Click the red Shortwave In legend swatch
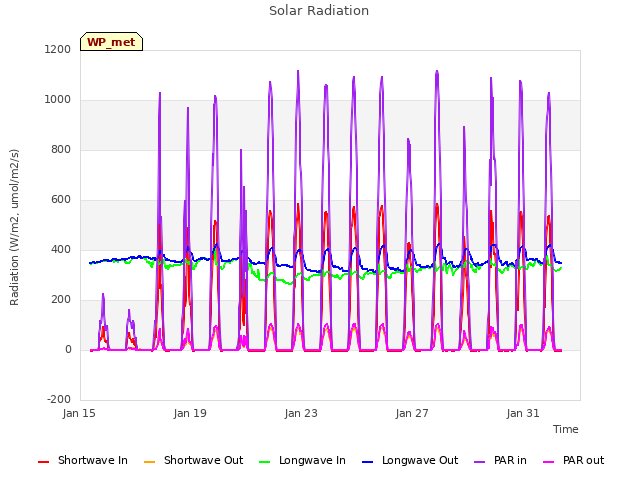Viewport: 640px width, 480px height. 43,462
